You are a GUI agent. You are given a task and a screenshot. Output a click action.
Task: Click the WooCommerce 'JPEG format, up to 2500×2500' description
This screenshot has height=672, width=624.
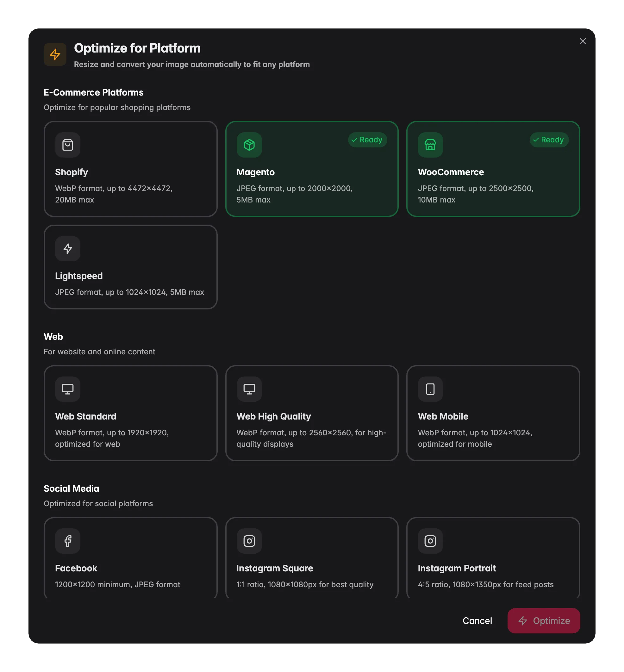click(x=475, y=194)
